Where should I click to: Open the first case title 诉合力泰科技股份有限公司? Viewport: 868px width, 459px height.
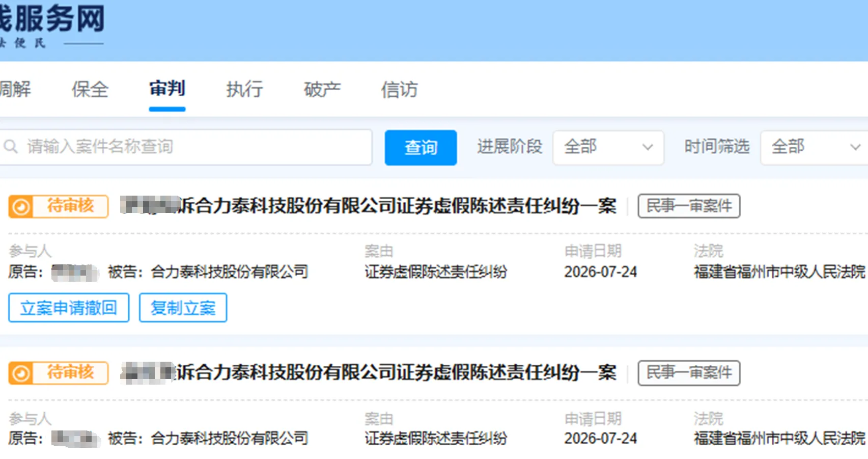[369, 206]
